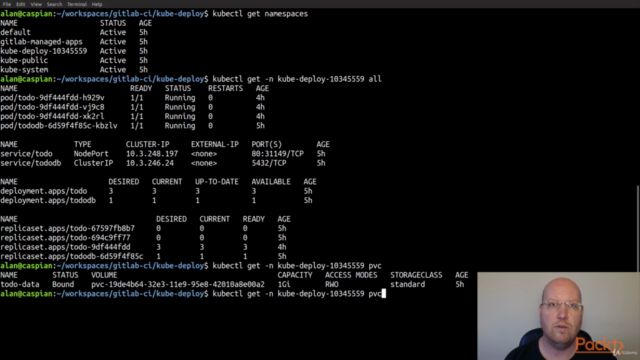Viewport: 640px width, 360px height.
Task: Select cluster IP 10.3.246.24
Action: (x=150, y=163)
